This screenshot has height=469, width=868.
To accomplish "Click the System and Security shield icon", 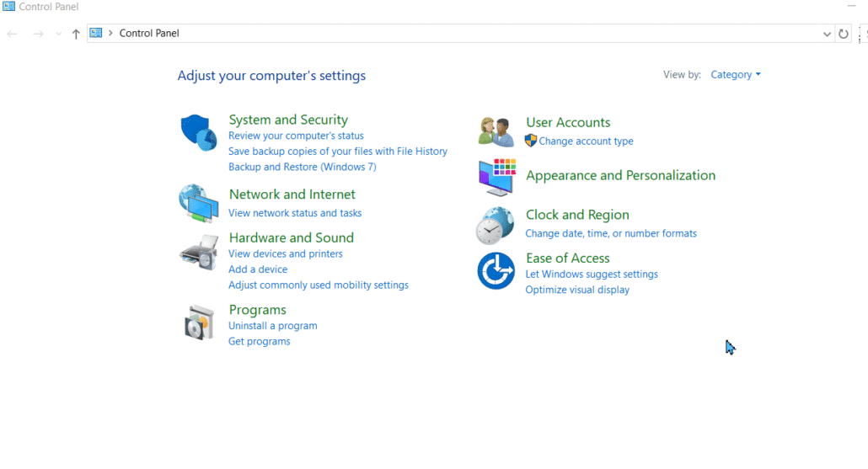I will [199, 133].
